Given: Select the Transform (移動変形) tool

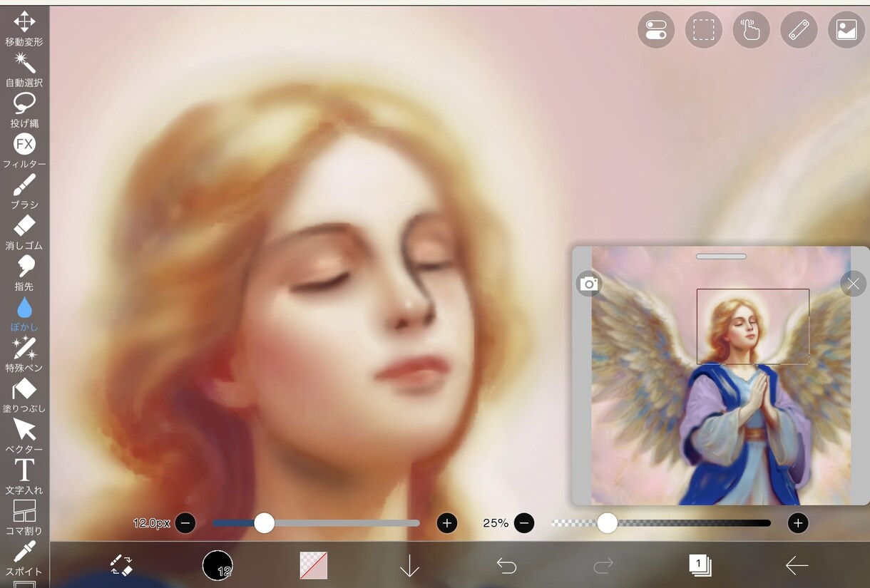Looking at the screenshot, I should click(x=24, y=28).
